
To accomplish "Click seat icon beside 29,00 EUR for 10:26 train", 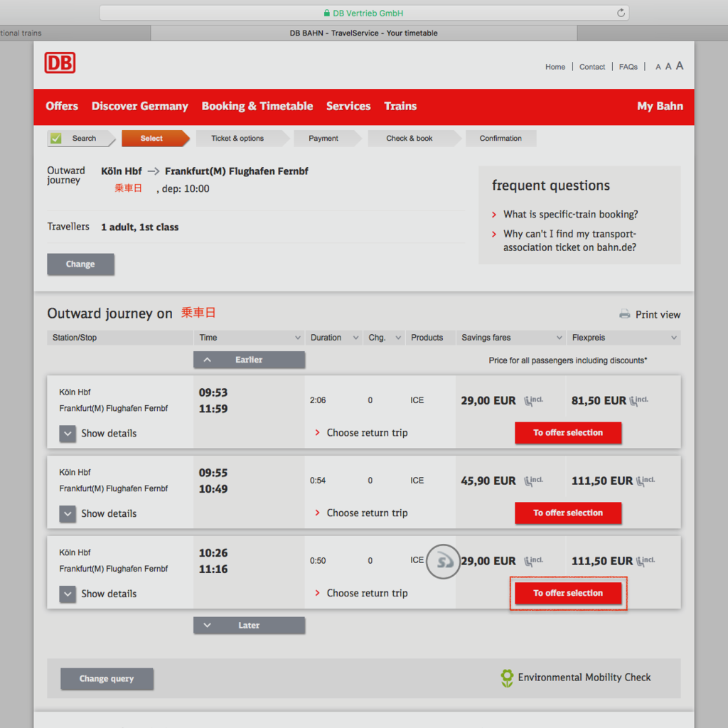I will tap(533, 561).
